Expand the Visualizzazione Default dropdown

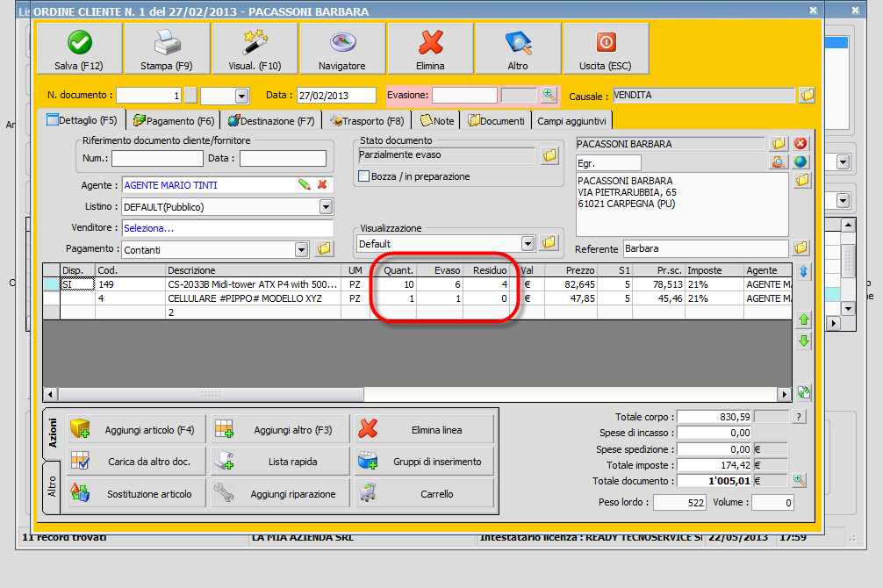528,243
